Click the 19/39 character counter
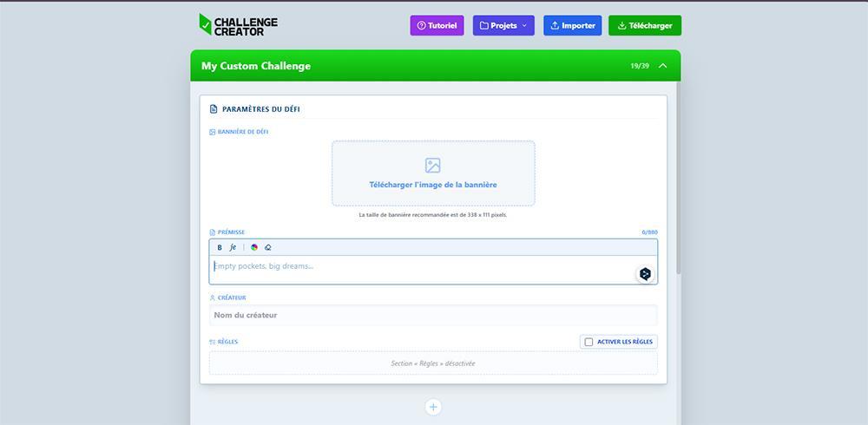 click(640, 66)
